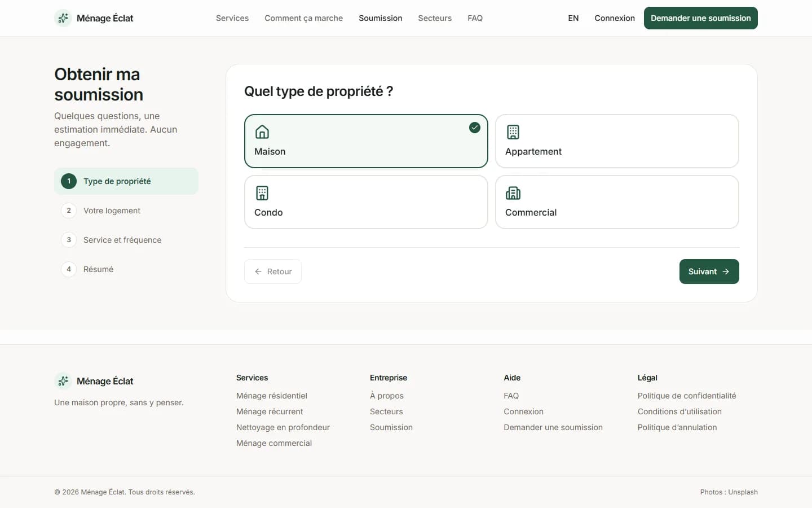Choose the Appartement property type

tap(617, 141)
